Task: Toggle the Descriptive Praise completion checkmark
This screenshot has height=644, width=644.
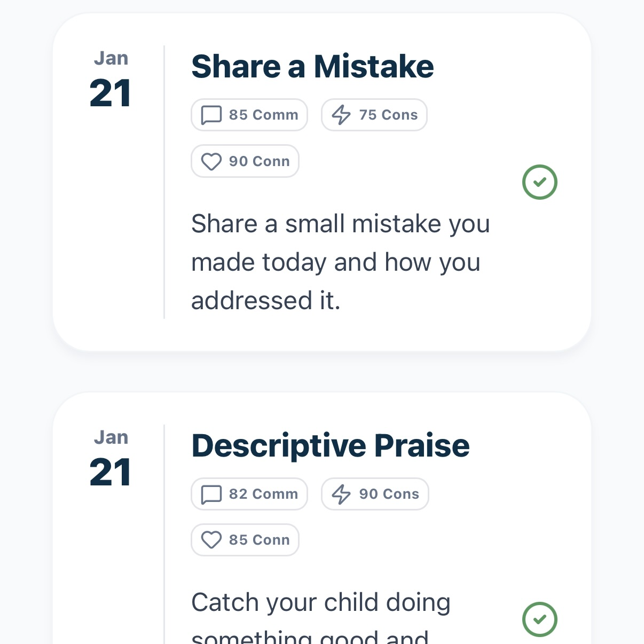Action: click(x=539, y=619)
